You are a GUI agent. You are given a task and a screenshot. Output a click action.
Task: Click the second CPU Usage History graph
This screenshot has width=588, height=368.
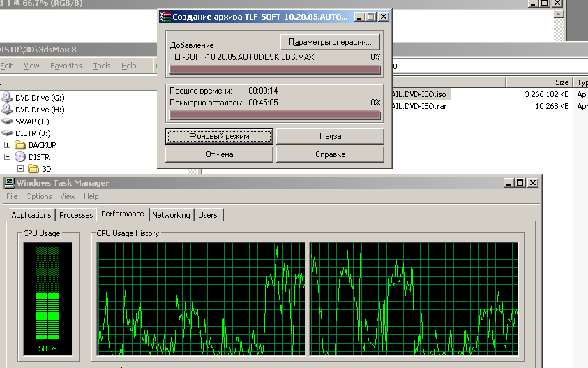pyautogui.click(x=414, y=299)
